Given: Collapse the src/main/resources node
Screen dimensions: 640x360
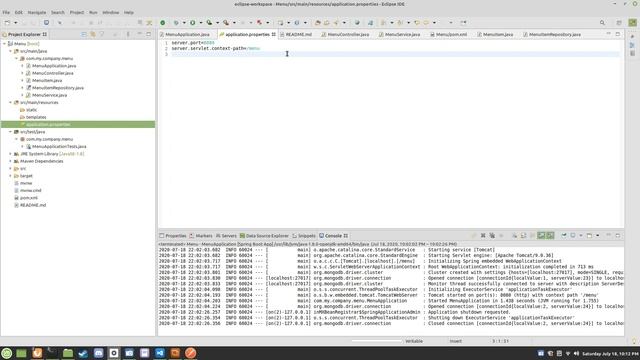Looking at the screenshot, I should tap(11, 102).
